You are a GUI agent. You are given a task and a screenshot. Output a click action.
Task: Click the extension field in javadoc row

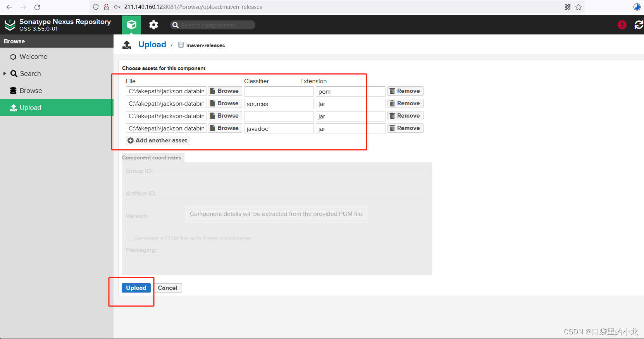(x=351, y=128)
